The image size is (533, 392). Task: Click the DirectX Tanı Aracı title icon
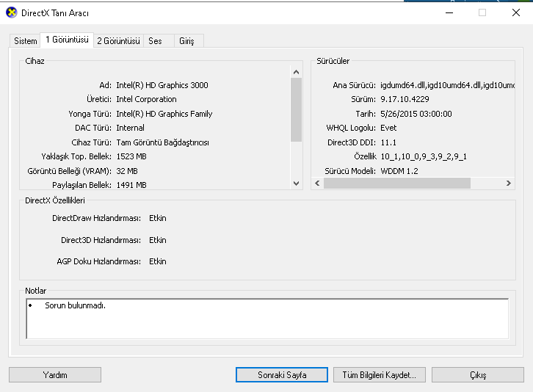pos(12,12)
